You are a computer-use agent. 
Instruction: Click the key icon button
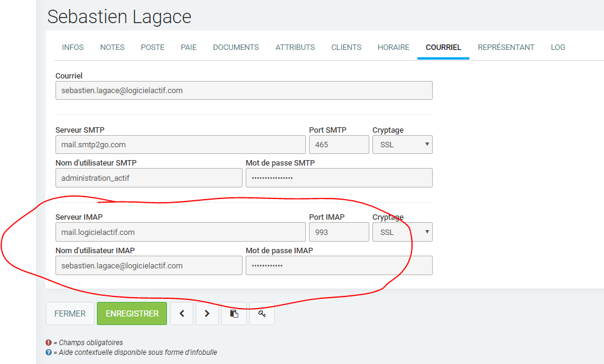(x=261, y=313)
